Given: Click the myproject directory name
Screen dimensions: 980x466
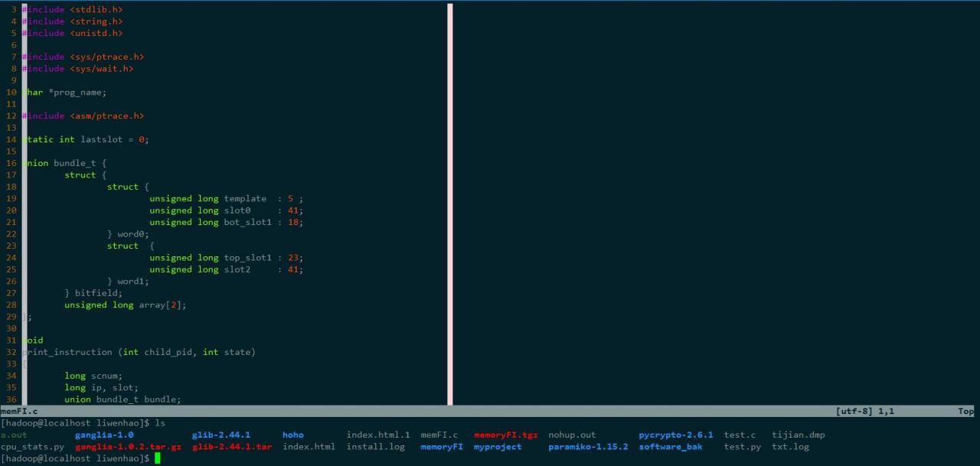Looking at the screenshot, I should [x=498, y=447].
